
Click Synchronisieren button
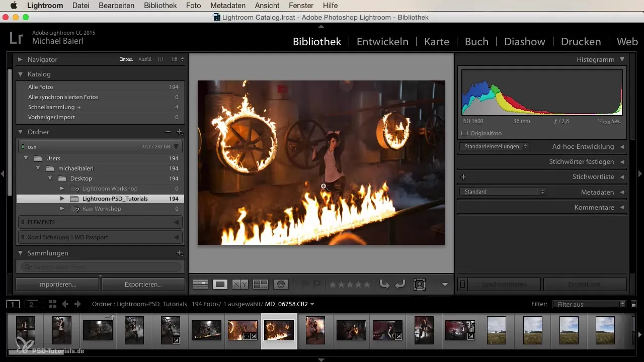coord(504,284)
